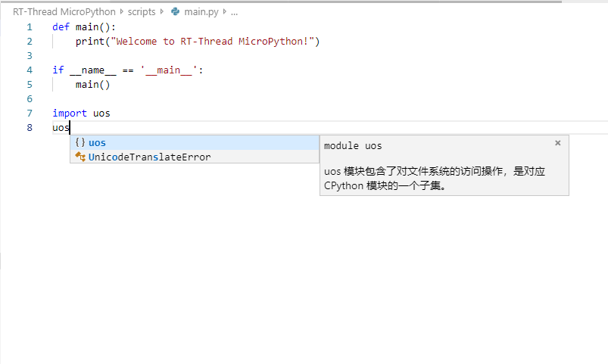Click the module uos heading in popup
Image resolution: width=608 pixels, height=364 pixels.
point(353,145)
